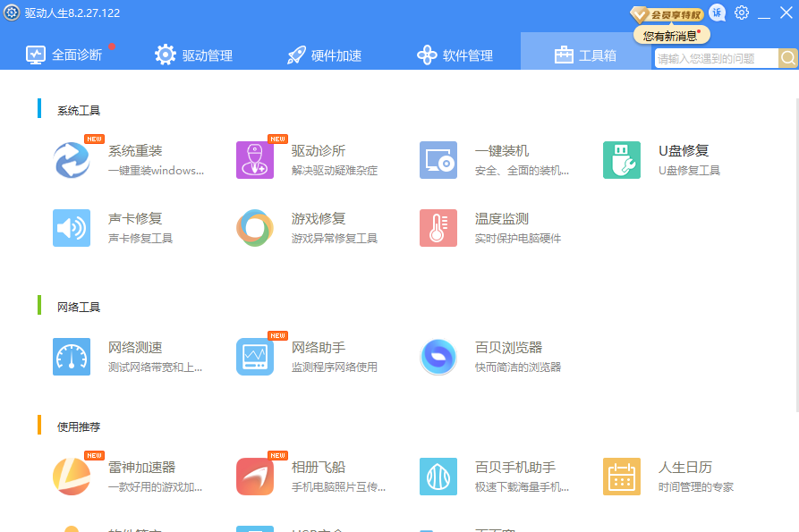The image size is (799, 532).
Task: Launch the 网络助手 monitor icon
Action: (255, 357)
